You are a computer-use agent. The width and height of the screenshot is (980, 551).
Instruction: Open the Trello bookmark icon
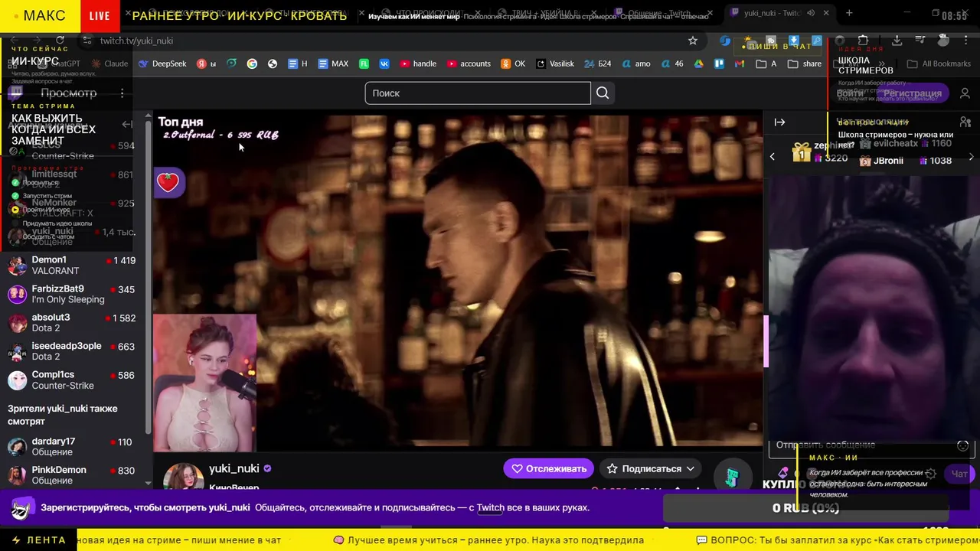[x=719, y=64]
